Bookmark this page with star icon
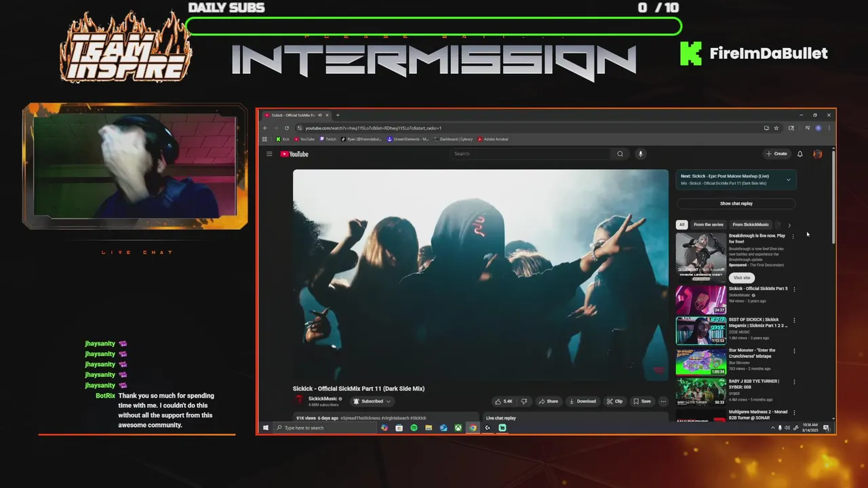 (776, 128)
